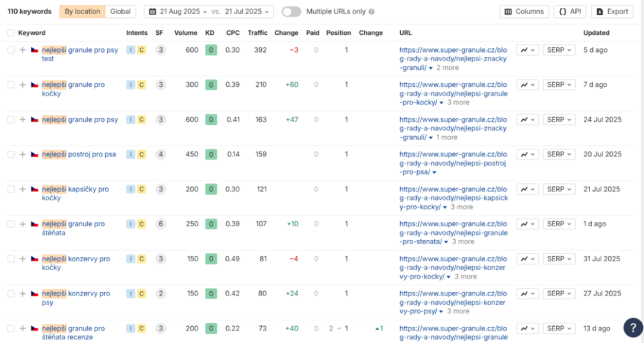
Task: Add keyword 'nejlepší granule pro psy test' via plus icon
Action: 23,50
